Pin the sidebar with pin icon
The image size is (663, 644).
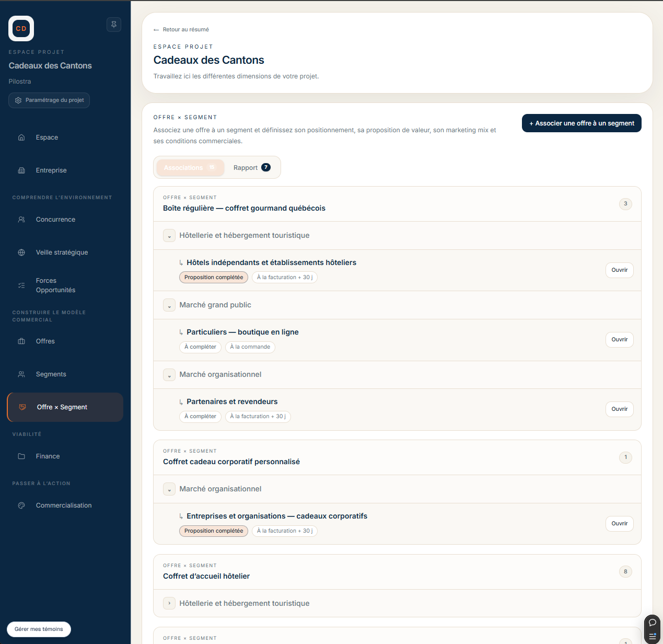coord(114,25)
